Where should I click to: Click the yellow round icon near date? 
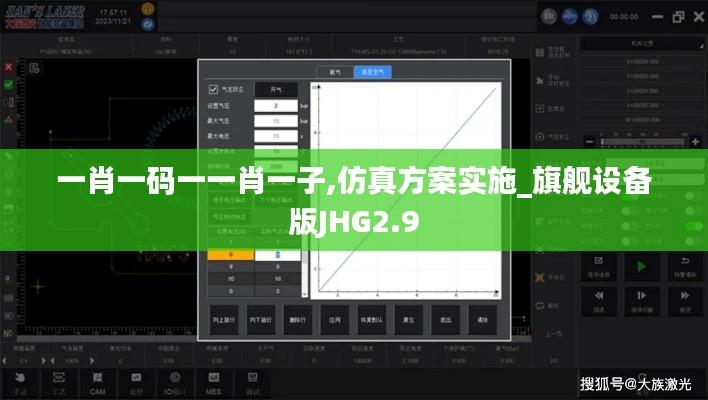pos(148,9)
